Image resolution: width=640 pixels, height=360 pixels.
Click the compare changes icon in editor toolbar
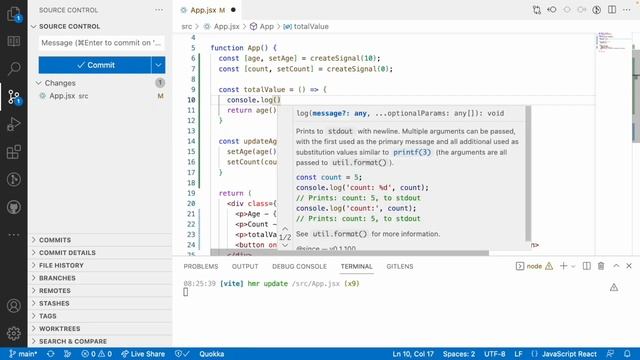pos(537,10)
